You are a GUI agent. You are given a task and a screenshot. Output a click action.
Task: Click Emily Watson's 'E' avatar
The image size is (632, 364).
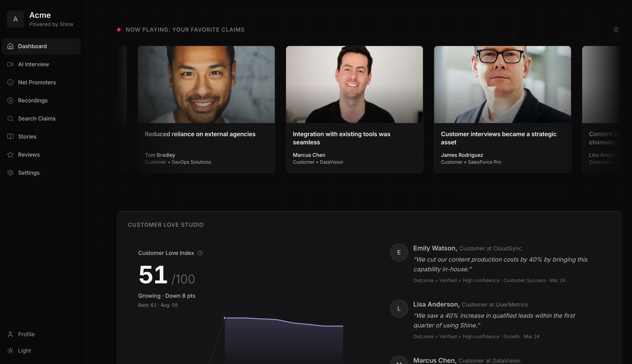pyautogui.click(x=399, y=253)
